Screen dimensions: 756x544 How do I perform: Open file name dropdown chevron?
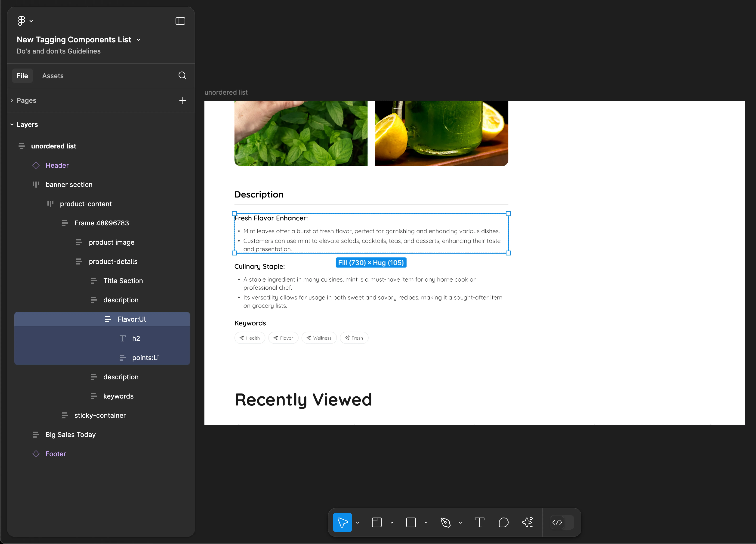click(x=139, y=40)
